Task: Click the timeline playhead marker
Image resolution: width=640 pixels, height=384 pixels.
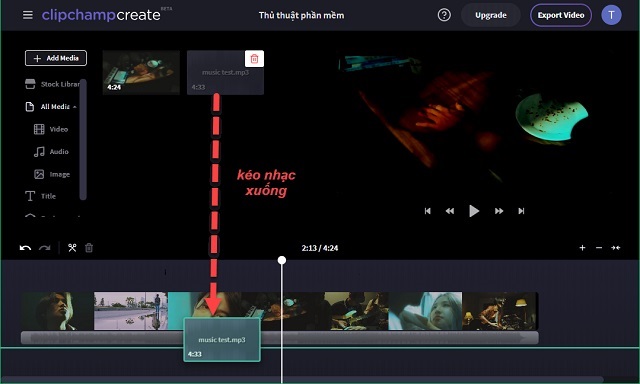Action: pos(282,260)
